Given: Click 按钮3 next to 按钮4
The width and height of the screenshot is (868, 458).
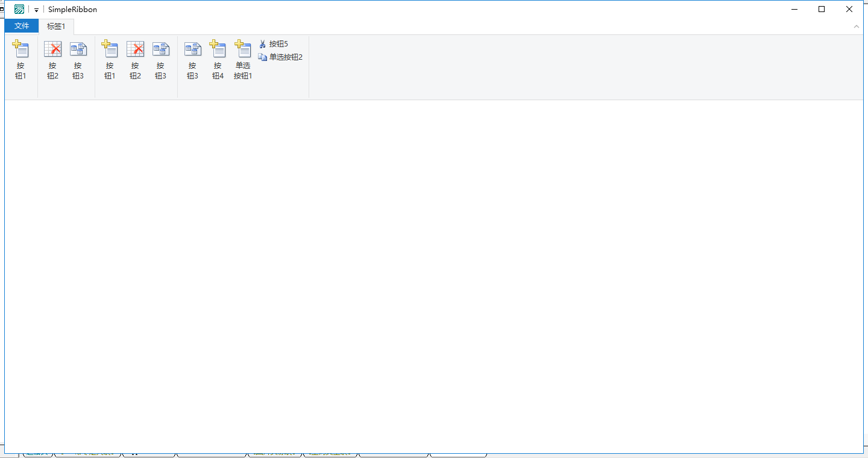Looking at the screenshot, I should pos(192,60).
